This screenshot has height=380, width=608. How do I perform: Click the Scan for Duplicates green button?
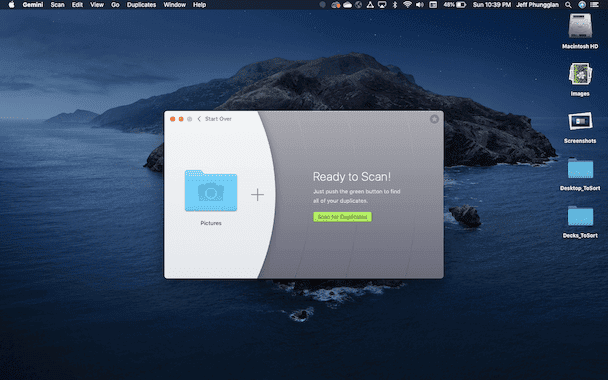point(342,217)
